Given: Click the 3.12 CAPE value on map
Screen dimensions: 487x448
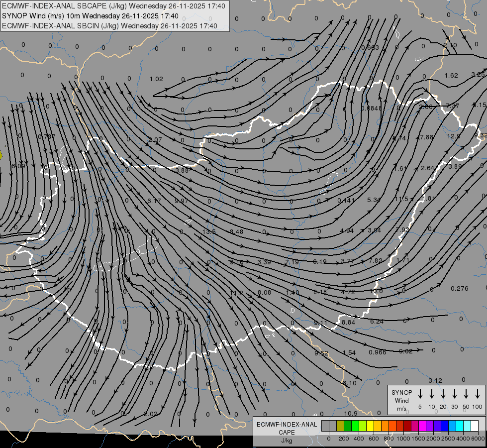Looking at the screenshot, I should tap(435, 380).
